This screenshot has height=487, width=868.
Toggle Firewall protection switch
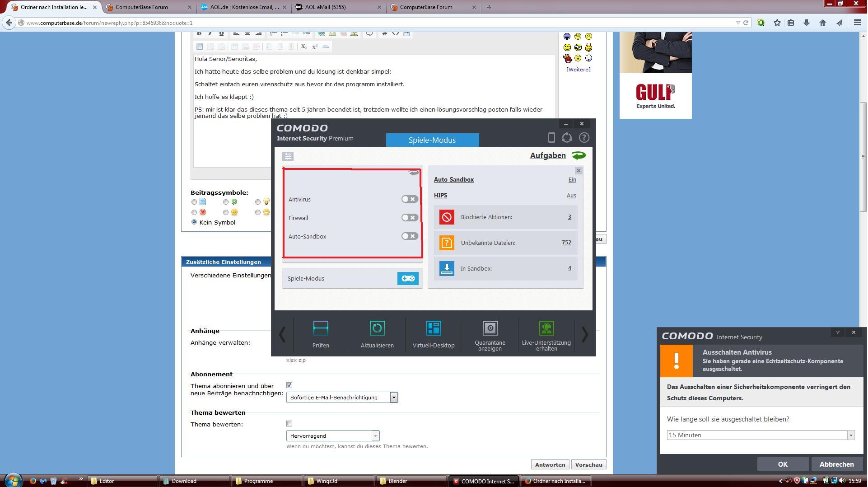pyautogui.click(x=410, y=218)
